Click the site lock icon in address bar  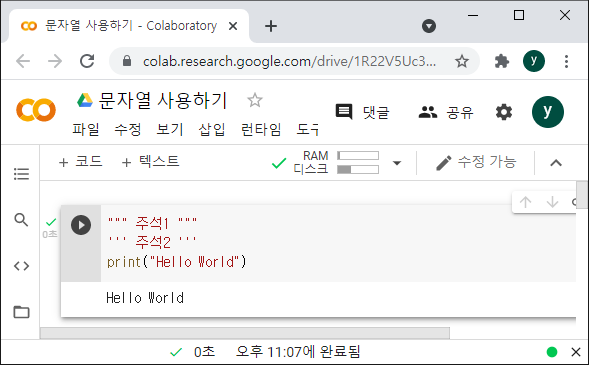point(127,61)
